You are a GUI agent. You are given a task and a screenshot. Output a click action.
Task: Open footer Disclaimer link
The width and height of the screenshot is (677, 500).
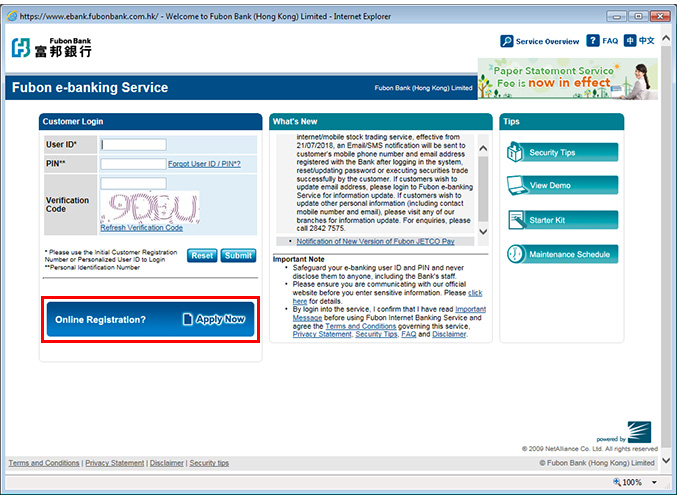[167, 463]
